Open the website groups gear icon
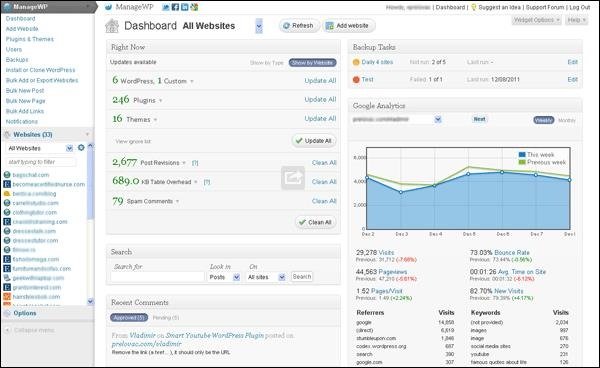The height and width of the screenshot is (368, 600). tap(81, 148)
